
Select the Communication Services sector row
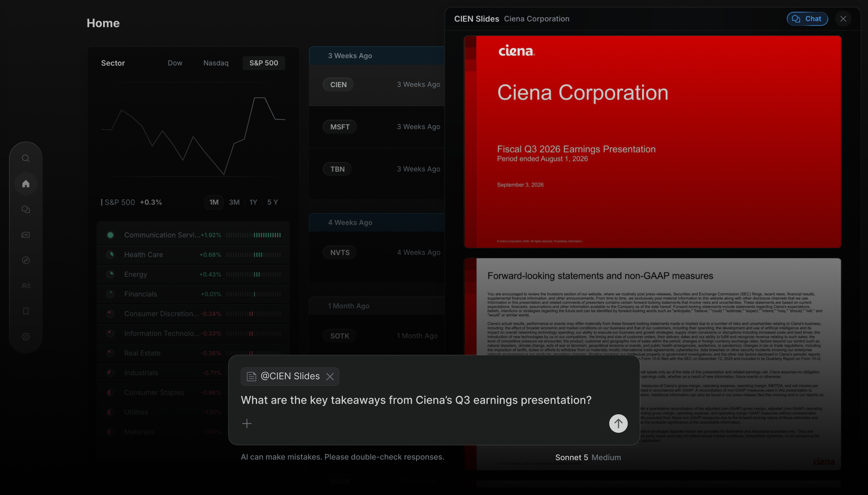pos(193,235)
